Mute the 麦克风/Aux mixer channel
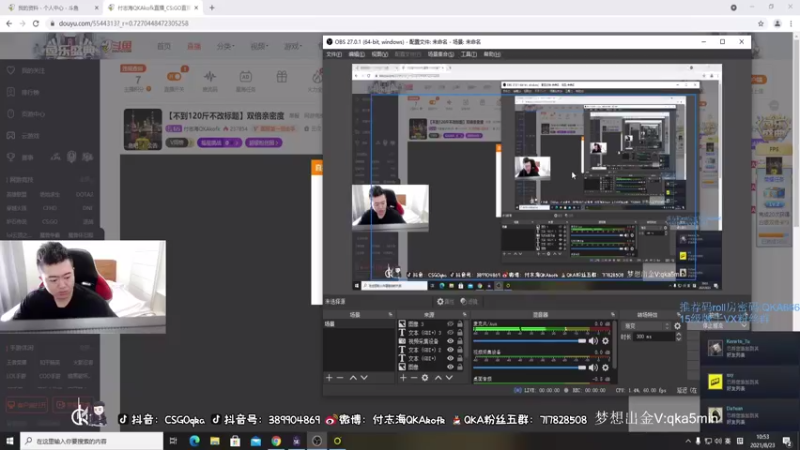800x450 pixels. (593, 341)
